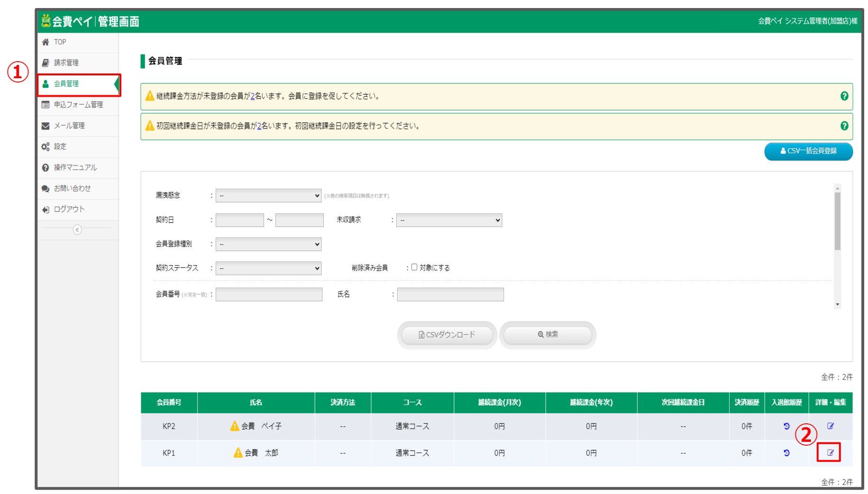Viewport: 868px width, 494px height.
Task: Click the 検索 button
Action: (x=548, y=335)
